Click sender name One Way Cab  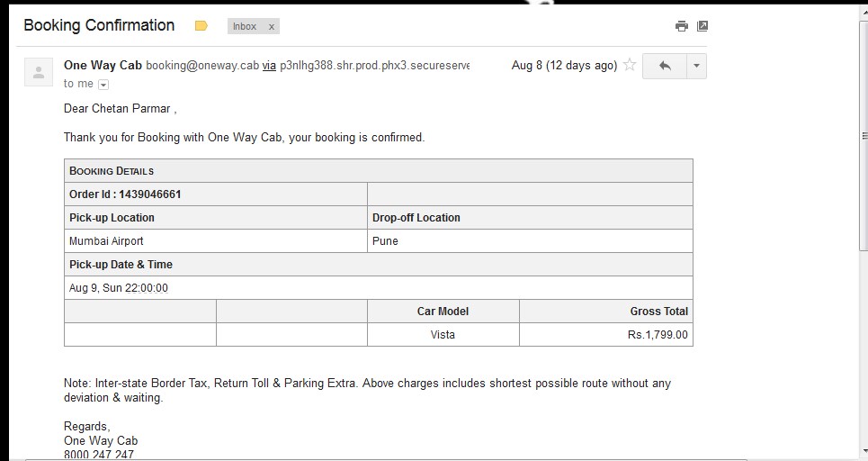103,65
